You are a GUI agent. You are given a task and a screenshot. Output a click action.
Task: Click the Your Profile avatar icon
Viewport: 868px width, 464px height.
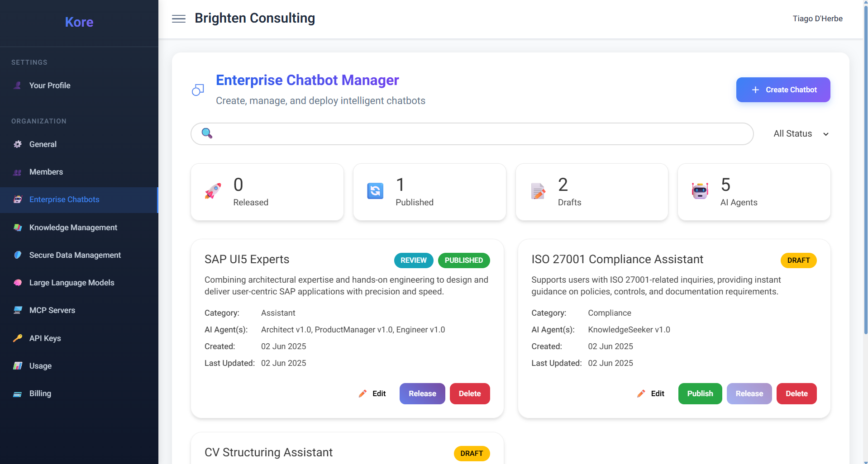18,85
